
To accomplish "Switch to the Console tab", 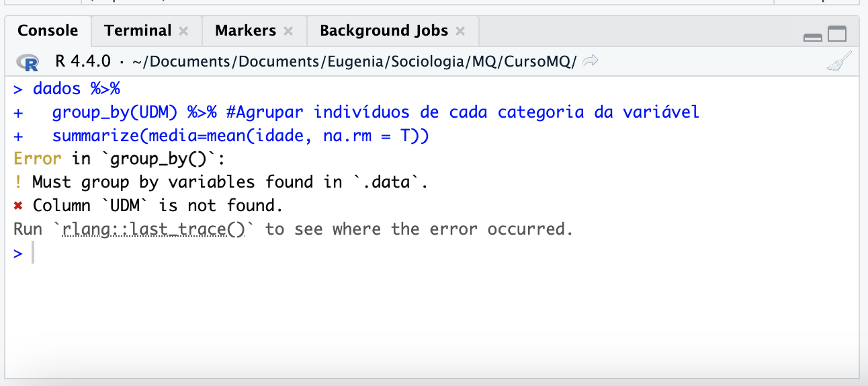I will [x=48, y=30].
